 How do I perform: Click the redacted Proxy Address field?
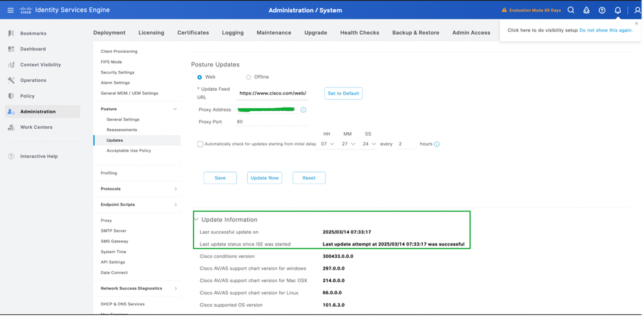point(268,110)
